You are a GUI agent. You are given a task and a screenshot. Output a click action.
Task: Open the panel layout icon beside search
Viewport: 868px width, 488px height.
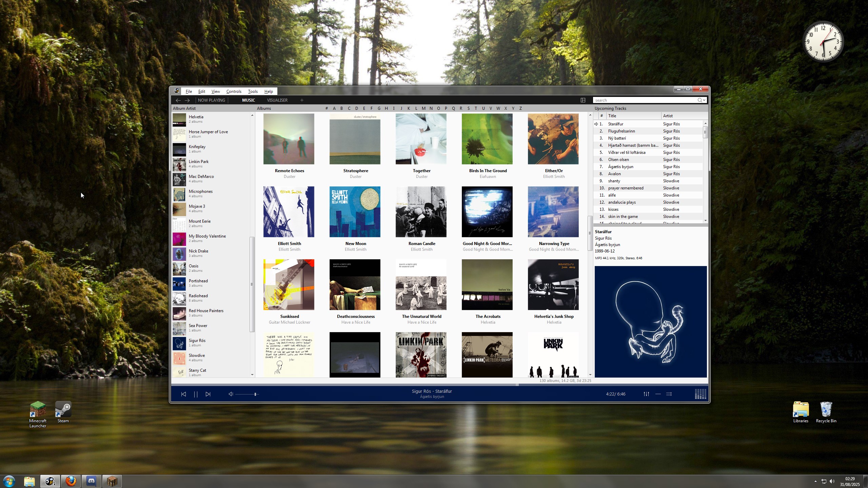[583, 100]
